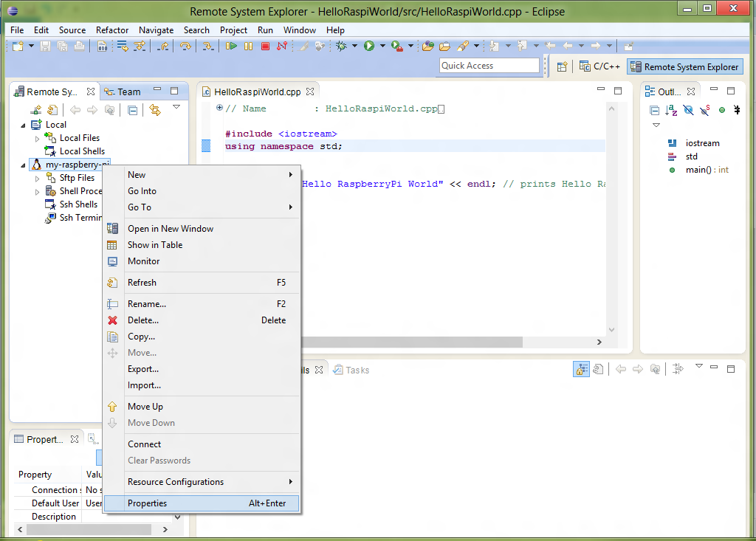Choose Move Up in context menu
The image size is (756, 541).
pos(202,407)
